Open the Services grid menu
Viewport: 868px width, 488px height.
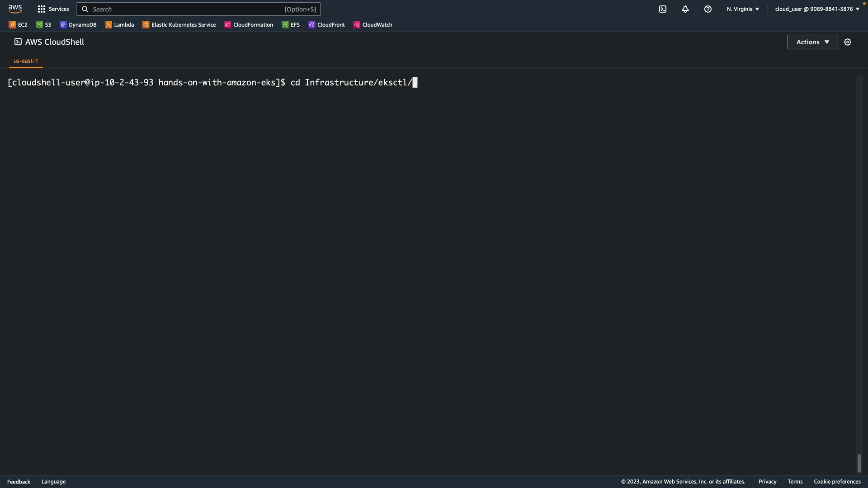click(x=53, y=9)
